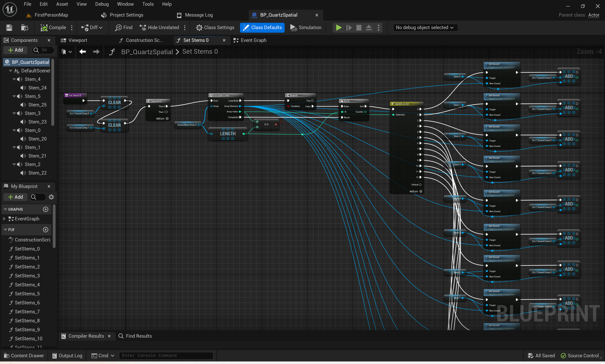Click the back navigation arrow
Viewport: 605px width, 364px height.
(x=83, y=52)
